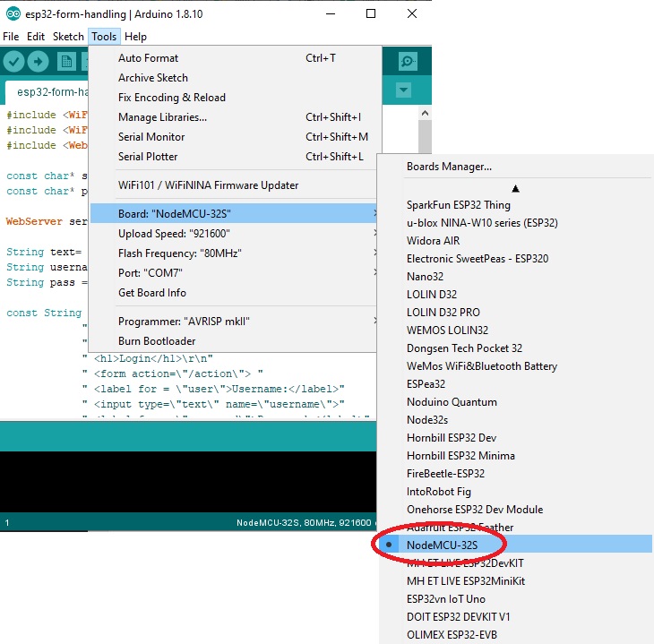The image size is (654, 644).
Task: Click the Upload arrow toolbar icon
Action: 38,62
